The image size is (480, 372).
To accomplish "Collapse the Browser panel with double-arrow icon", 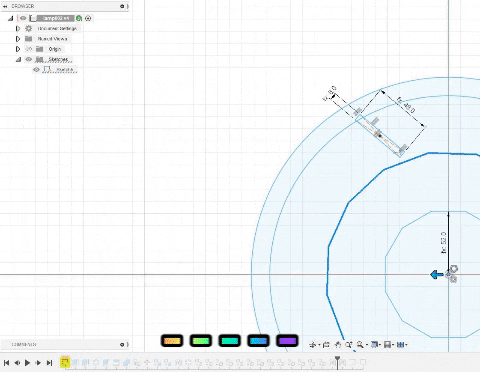I will 5,6.
